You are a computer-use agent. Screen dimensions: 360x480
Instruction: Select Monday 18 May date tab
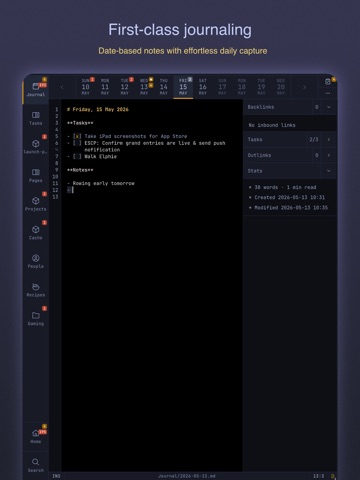tap(242, 87)
